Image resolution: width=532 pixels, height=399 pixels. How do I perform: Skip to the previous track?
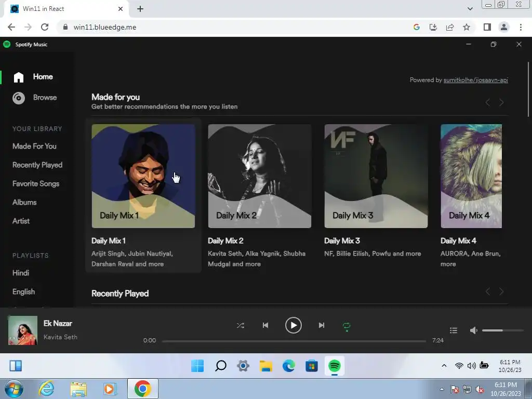(x=265, y=325)
